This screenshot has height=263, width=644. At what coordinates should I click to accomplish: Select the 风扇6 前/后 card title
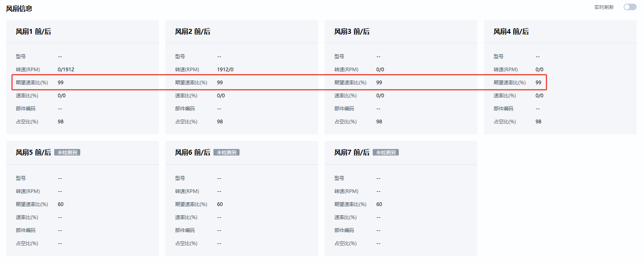193,152
